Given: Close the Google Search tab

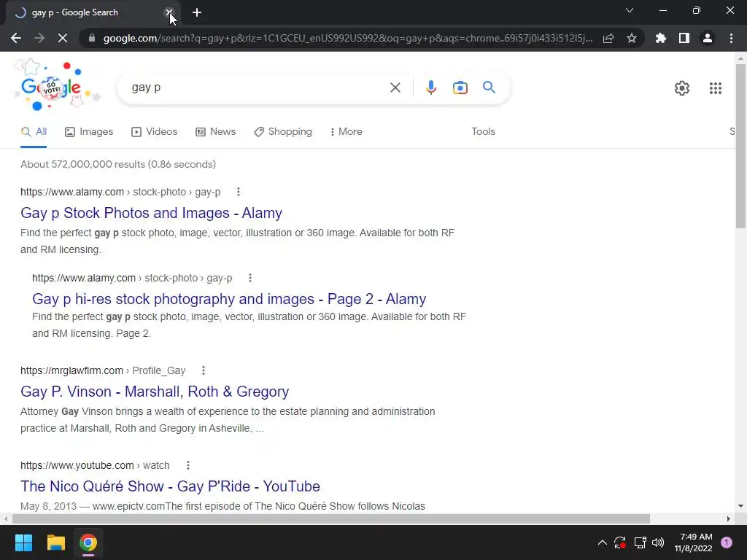Looking at the screenshot, I should (x=169, y=12).
